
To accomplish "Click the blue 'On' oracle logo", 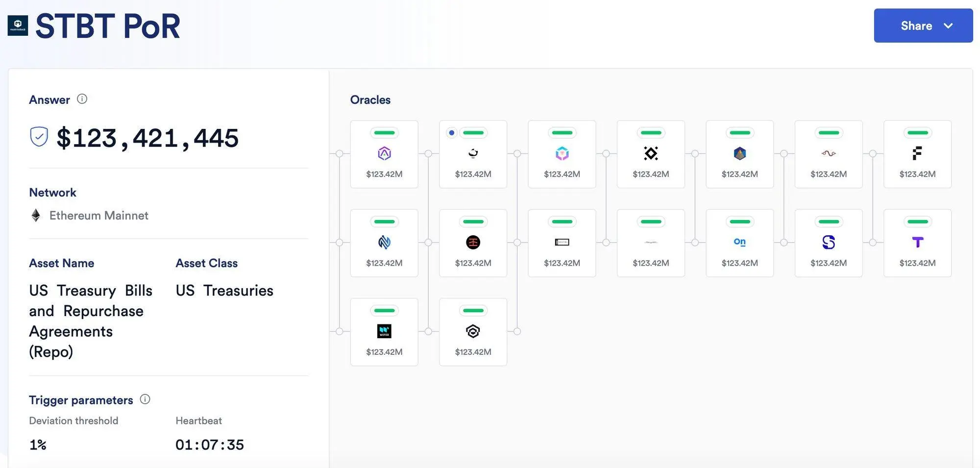I will 740,242.
